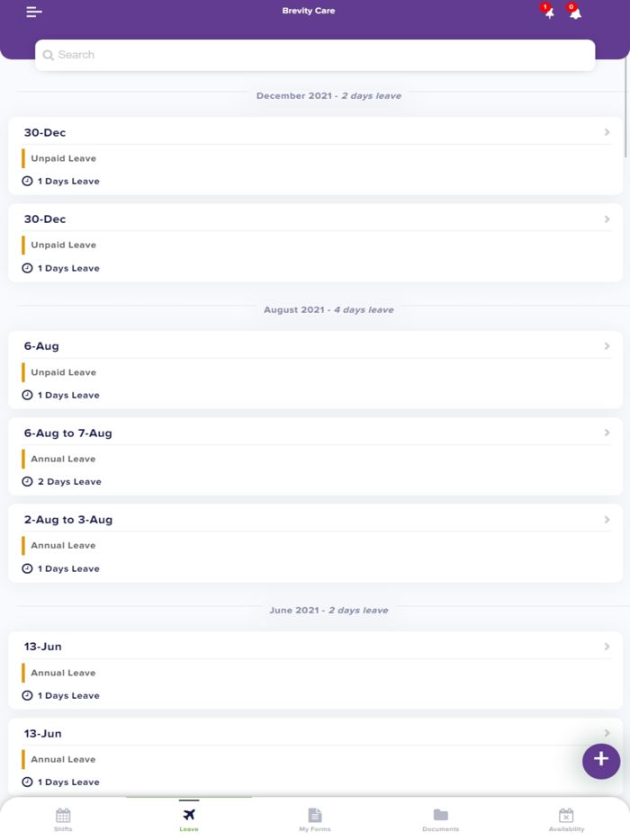Open the My Forms tab

[315, 818]
